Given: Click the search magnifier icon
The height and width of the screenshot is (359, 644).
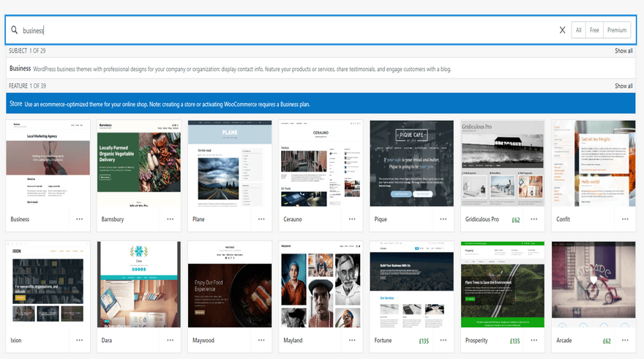Looking at the screenshot, I should [x=14, y=30].
